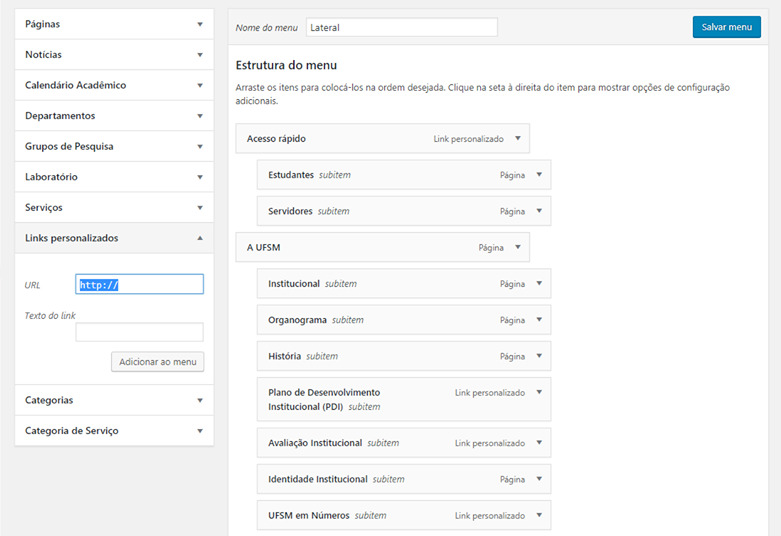
Task: Expand Acesso rápido item options arrow
Action: tap(517, 139)
